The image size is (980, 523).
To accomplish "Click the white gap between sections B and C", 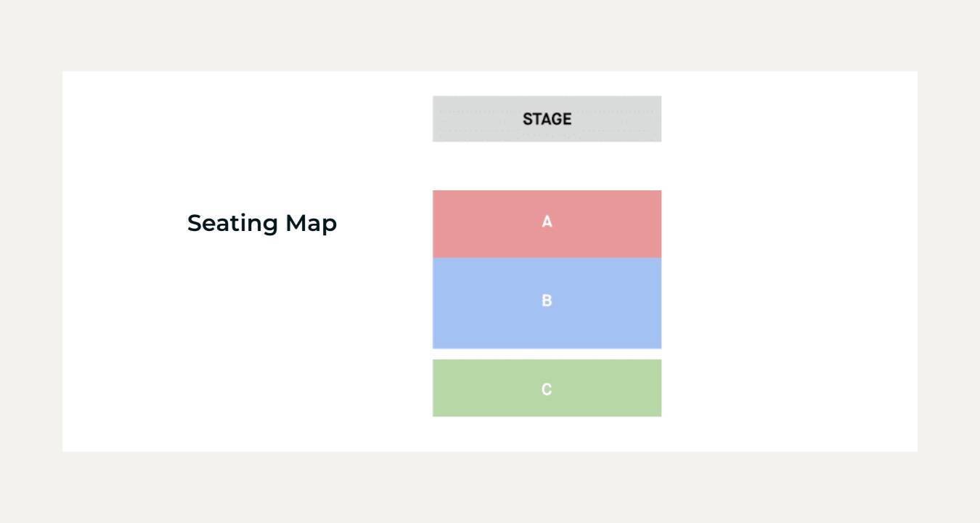I will pos(547,354).
